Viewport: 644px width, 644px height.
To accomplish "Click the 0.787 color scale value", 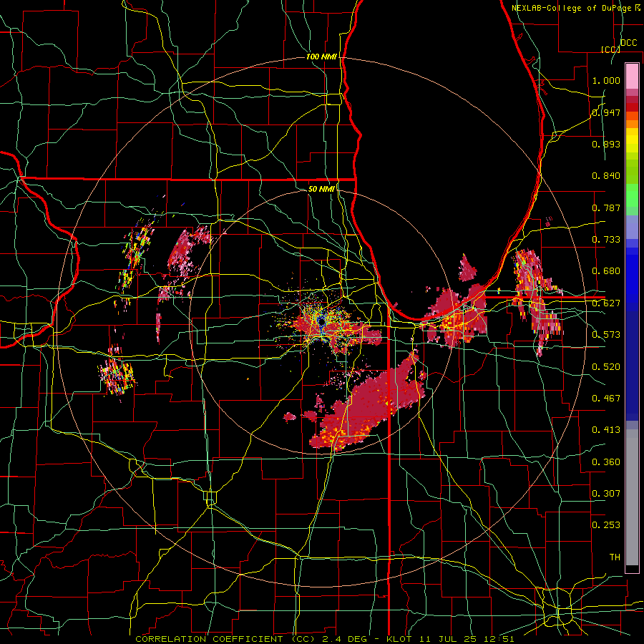I will tap(606, 208).
